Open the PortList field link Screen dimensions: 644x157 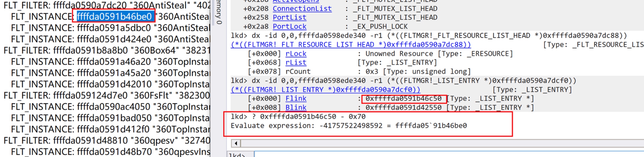click(x=289, y=18)
